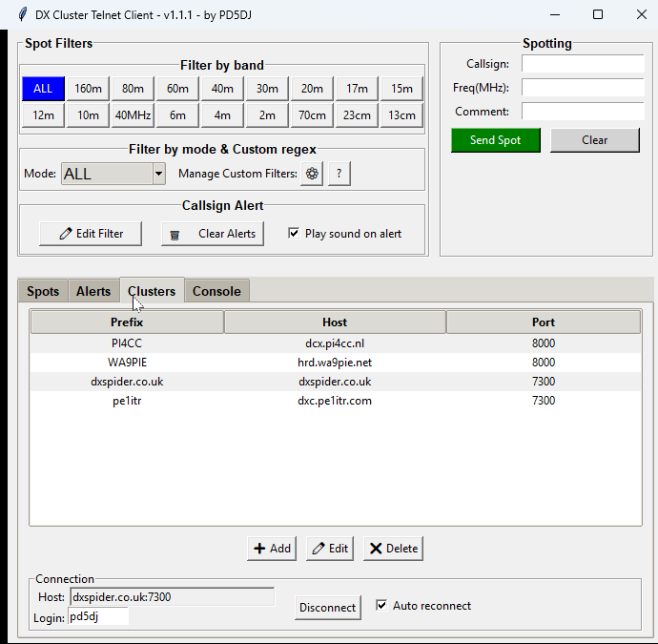Sort clusters by Port column header
Viewport: 658px width, 644px height.
pyautogui.click(x=543, y=322)
